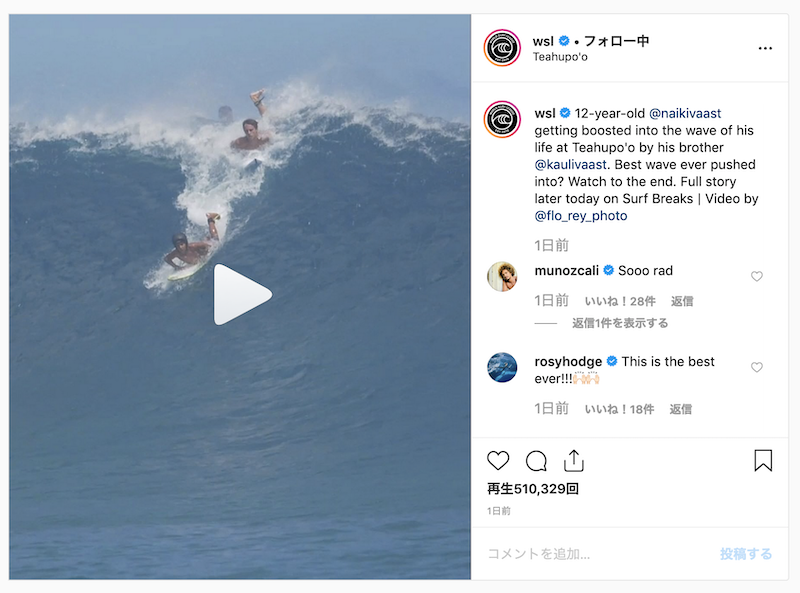Open @naikivaast mention link

pos(685,113)
